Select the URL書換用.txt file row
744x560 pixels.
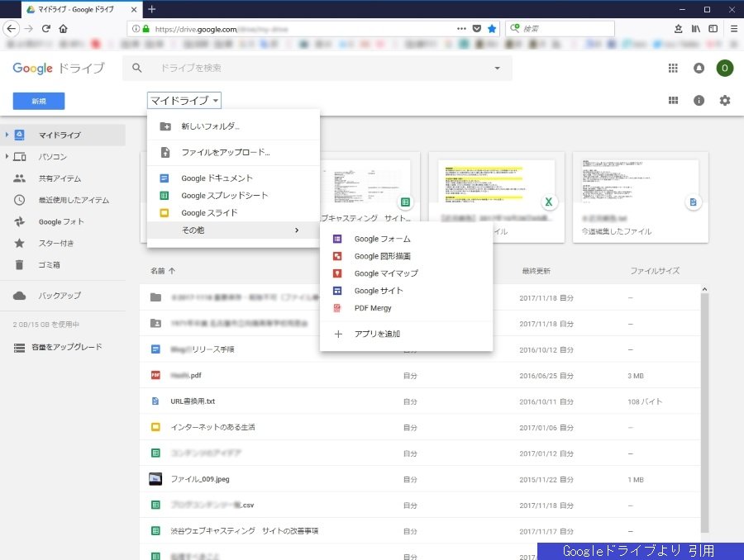420,401
